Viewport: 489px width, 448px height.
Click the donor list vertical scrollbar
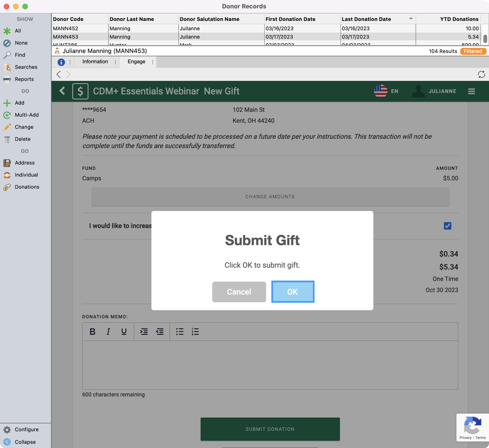click(485, 38)
